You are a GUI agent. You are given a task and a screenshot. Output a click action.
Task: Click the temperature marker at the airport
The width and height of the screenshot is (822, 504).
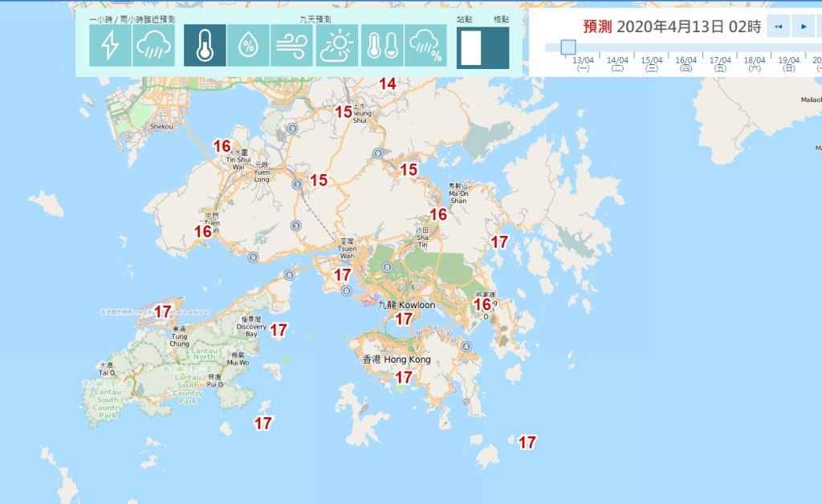[x=162, y=311]
